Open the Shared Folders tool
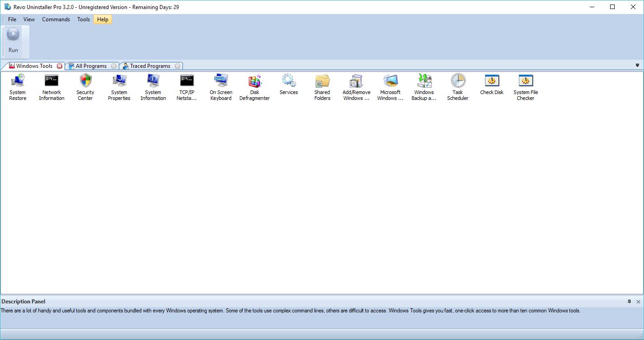Image resolution: width=644 pixels, height=340 pixels. pos(322,87)
